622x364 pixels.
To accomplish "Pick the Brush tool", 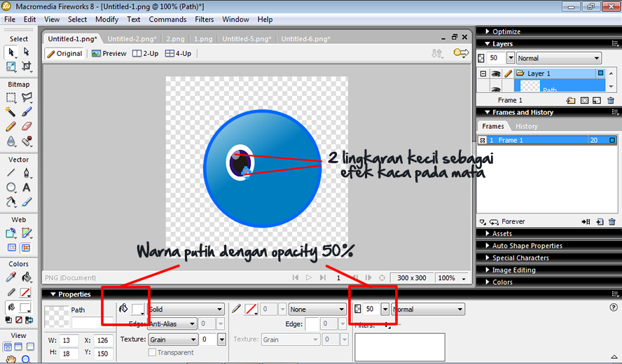I will 26,112.
